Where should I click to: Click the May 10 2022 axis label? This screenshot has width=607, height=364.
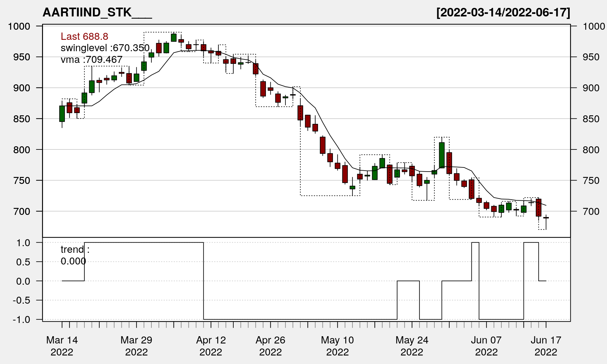pos(337,346)
